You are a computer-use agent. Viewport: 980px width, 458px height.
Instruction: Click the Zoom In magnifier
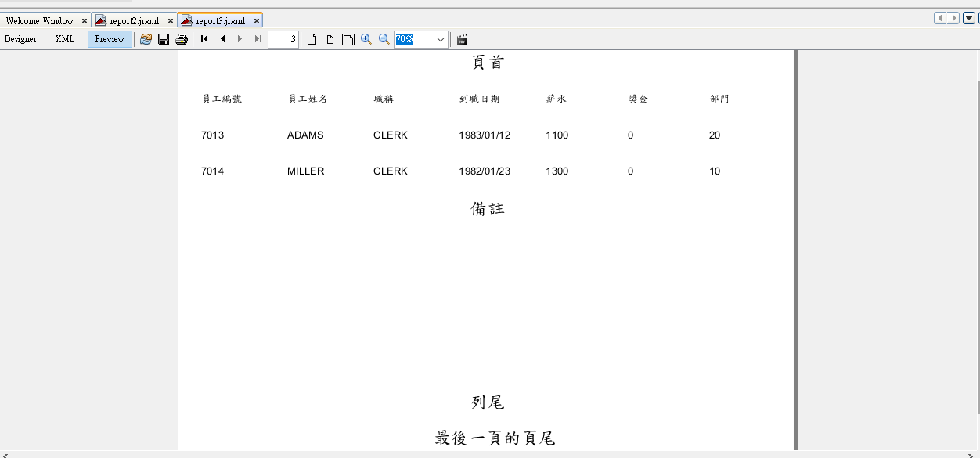coord(366,39)
